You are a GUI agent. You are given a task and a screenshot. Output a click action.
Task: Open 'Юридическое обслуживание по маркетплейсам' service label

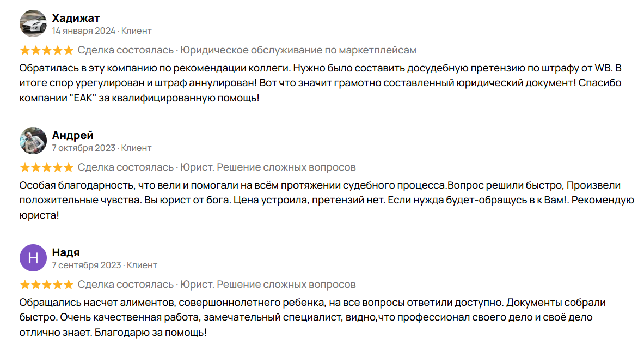[x=298, y=50]
